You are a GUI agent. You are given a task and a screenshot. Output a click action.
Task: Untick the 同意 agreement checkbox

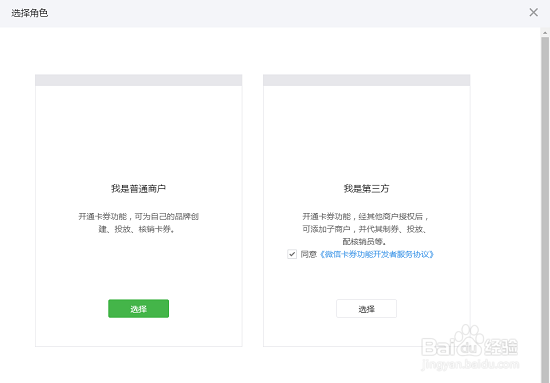[x=292, y=254]
